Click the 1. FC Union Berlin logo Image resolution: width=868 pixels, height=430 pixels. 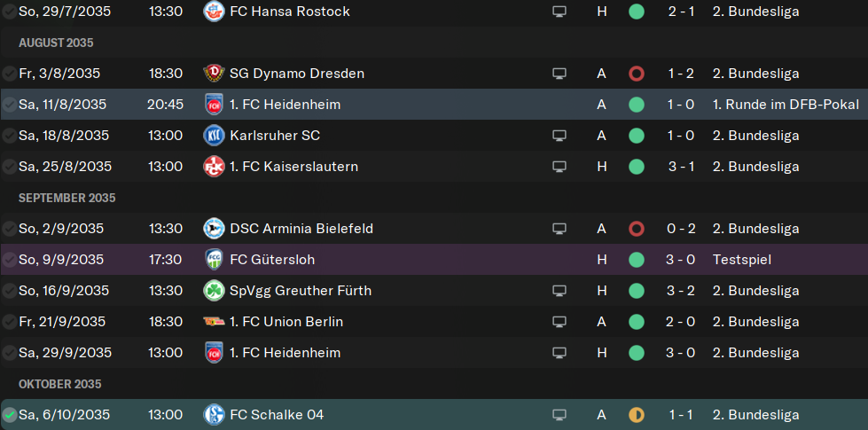click(x=214, y=322)
